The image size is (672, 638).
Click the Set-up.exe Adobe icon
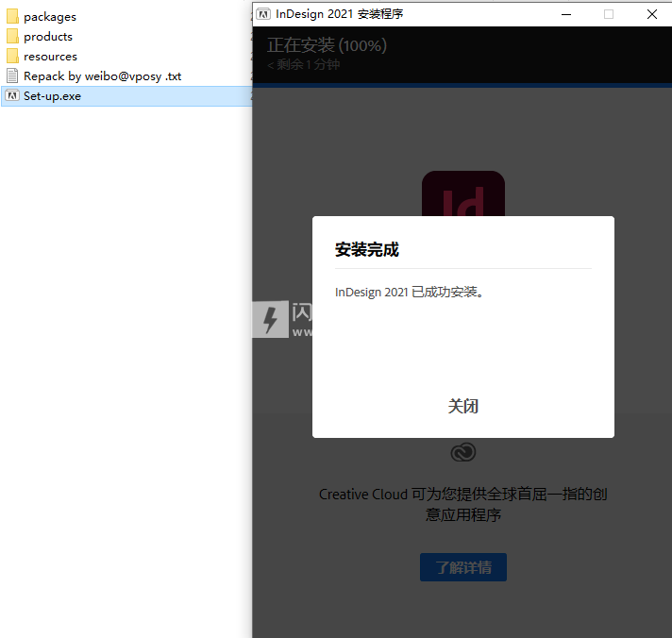[x=12, y=95]
